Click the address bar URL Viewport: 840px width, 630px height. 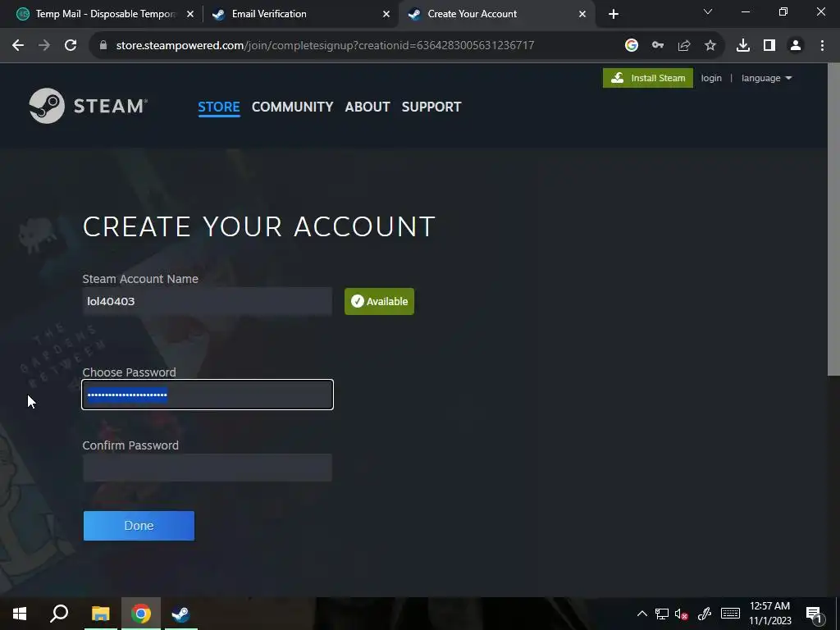click(x=325, y=46)
